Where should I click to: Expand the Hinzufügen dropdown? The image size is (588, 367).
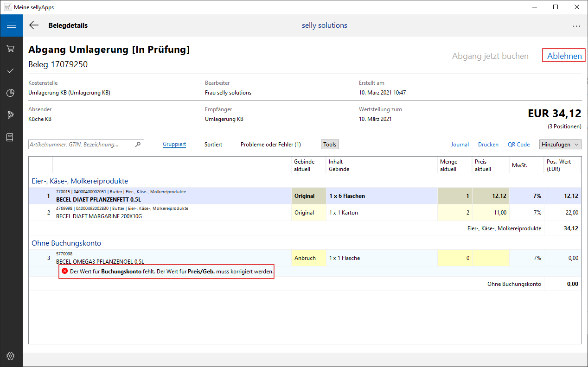[x=560, y=145]
